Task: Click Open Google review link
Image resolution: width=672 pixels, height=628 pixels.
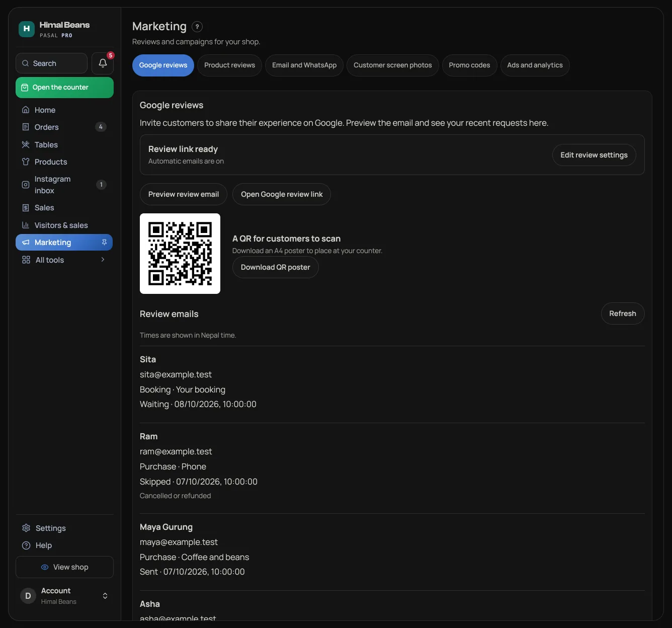Action: coord(282,194)
